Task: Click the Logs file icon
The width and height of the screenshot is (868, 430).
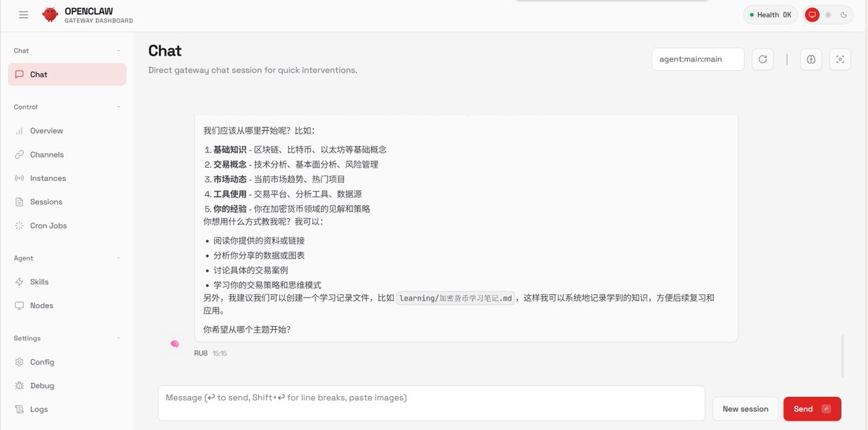Action: [x=20, y=409]
